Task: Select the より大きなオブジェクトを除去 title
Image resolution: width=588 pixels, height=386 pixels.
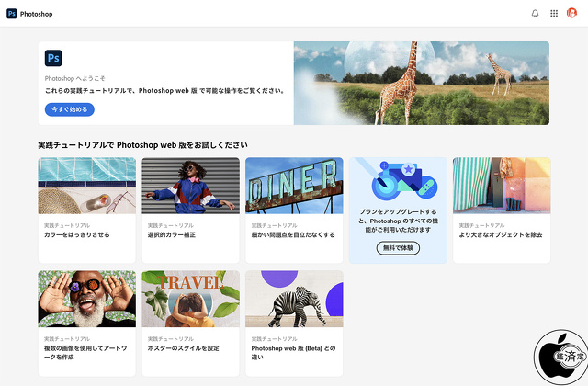Action: pyautogui.click(x=501, y=235)
